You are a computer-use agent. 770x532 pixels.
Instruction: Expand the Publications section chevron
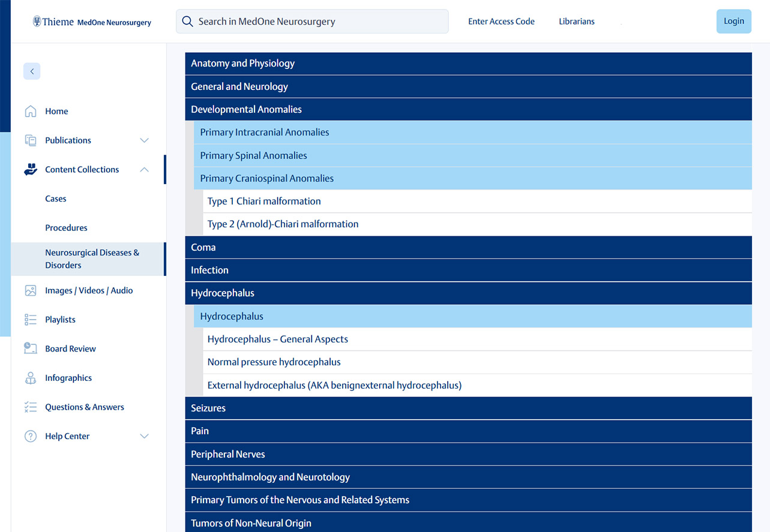point(144,140)
